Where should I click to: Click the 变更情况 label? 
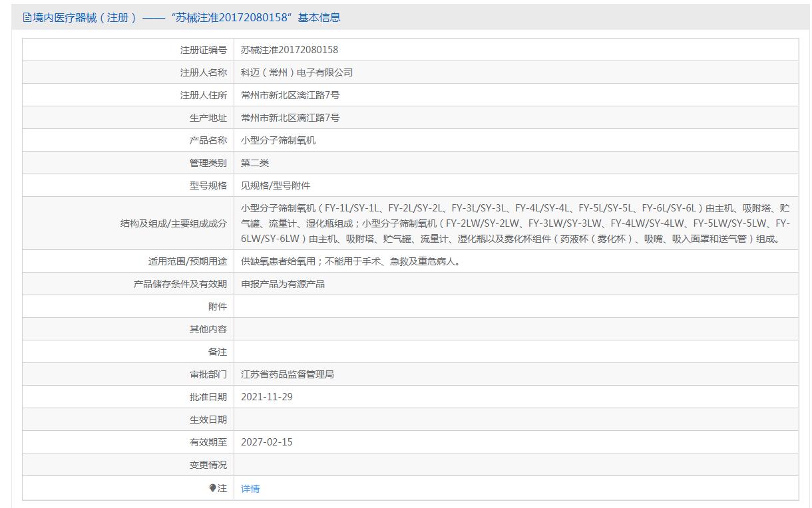(x=208, y=465)
